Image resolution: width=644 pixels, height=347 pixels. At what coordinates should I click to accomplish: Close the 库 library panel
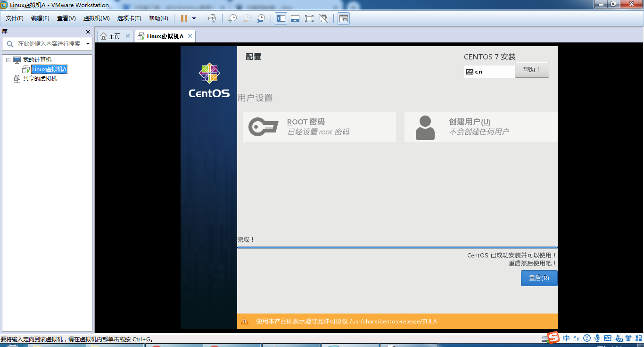point(88,32)
